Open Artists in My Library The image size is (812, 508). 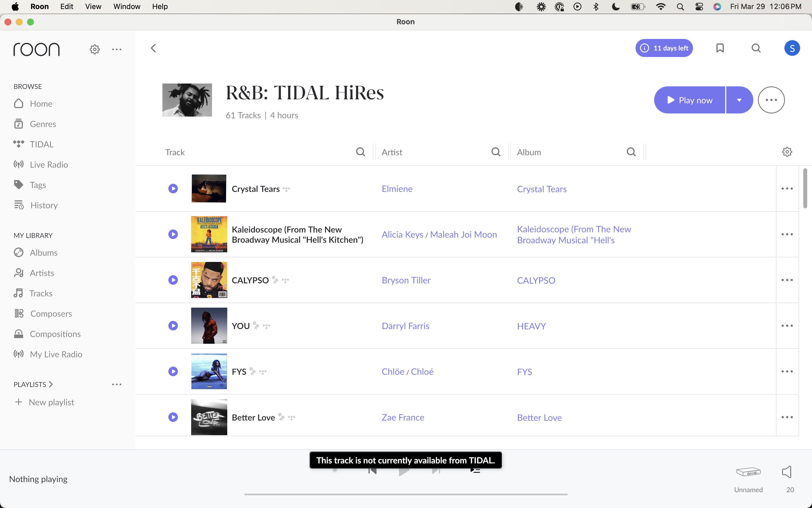(34, 273)
